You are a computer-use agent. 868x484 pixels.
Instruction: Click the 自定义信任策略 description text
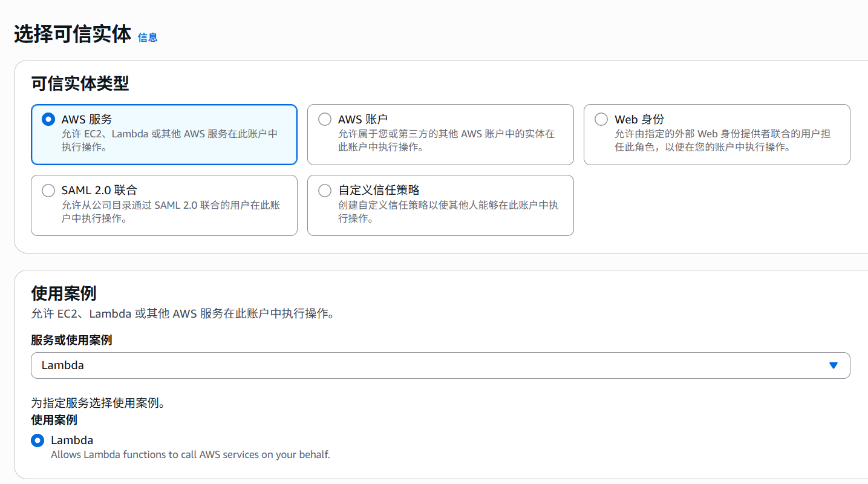click(448, 212)
